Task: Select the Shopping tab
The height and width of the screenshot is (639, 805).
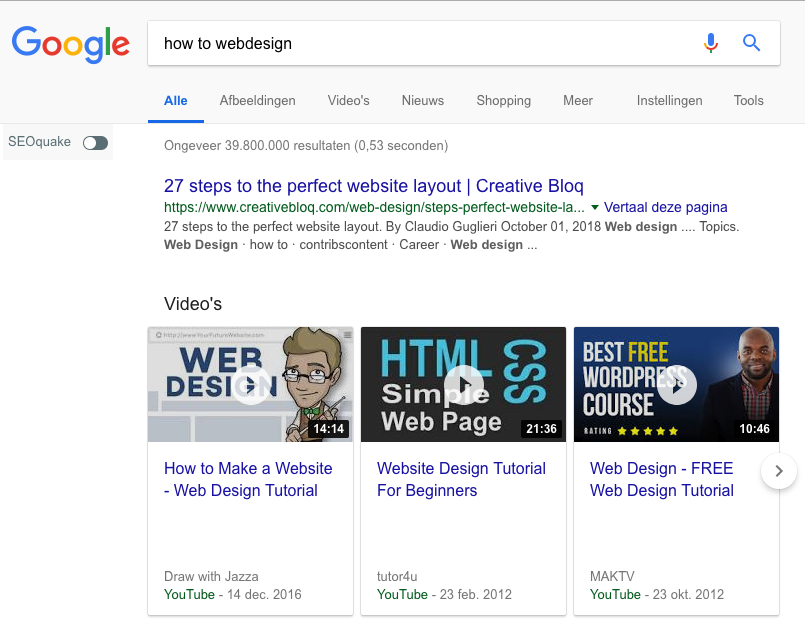Action: click(x=503, y=100)
